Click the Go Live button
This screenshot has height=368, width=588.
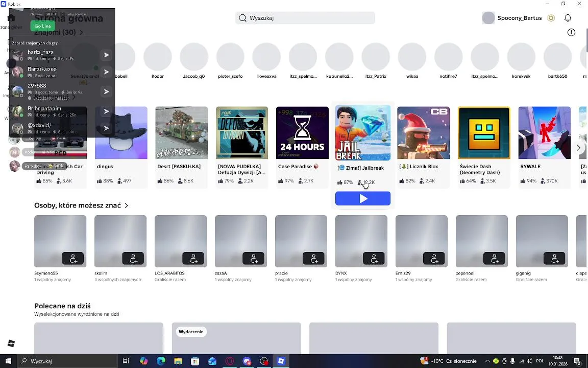[x=43, y=26]
